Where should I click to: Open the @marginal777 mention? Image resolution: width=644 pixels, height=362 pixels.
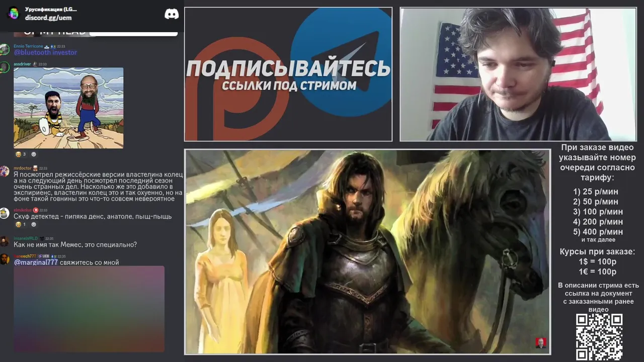tap(36, 262)
